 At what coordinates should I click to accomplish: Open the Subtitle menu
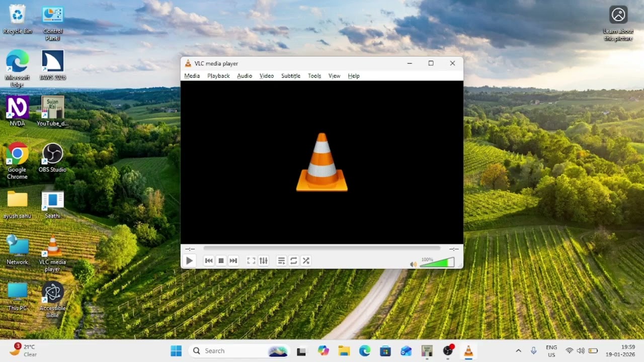(291, 76)
